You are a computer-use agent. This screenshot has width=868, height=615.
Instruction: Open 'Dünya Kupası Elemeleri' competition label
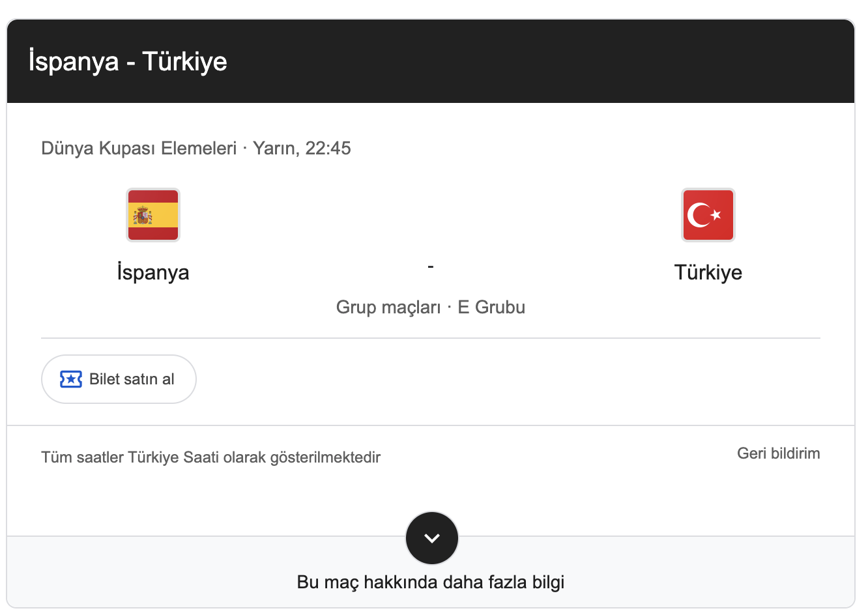pyautogui.click(x=139, y=149)
